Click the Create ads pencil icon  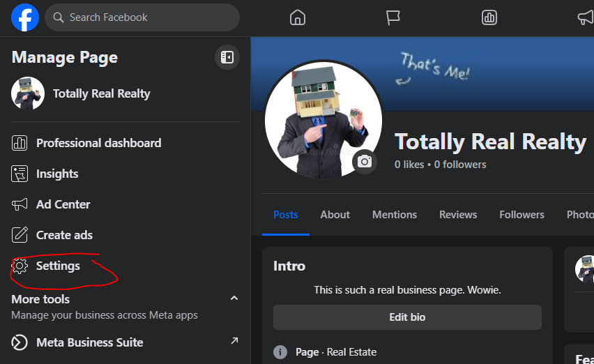[20, 235]
